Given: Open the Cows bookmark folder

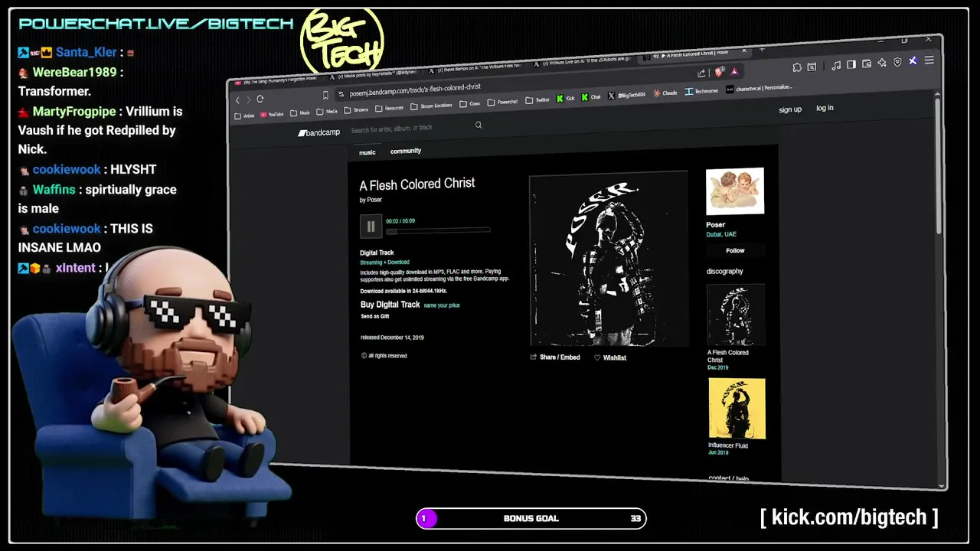Looking at the screenshot, I should pyautogui.click(x=470, y=104).
